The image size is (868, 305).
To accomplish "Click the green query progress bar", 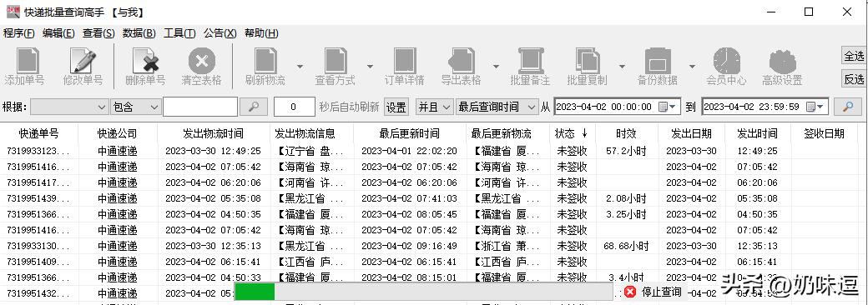I will tap(255, 291).
